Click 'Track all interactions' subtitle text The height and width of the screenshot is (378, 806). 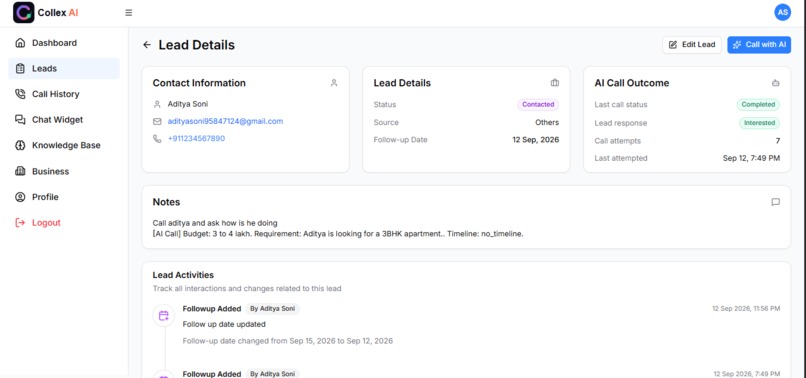pos(247,289)
